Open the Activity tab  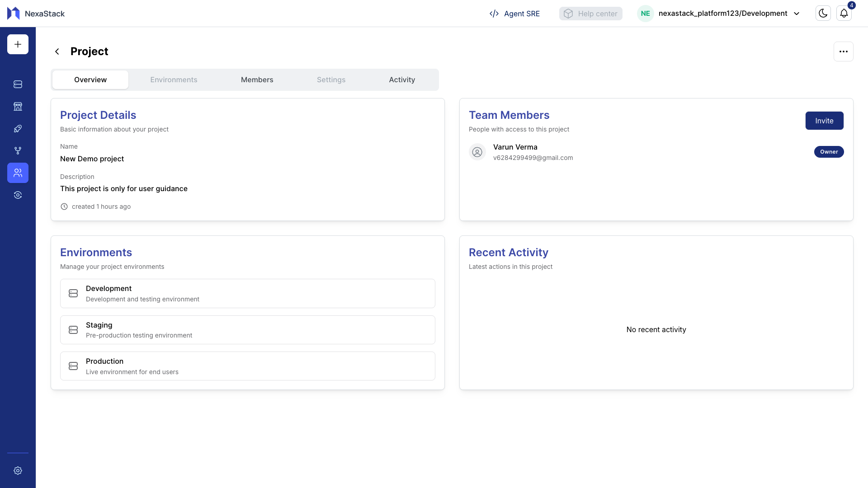(x=401, y=80)
